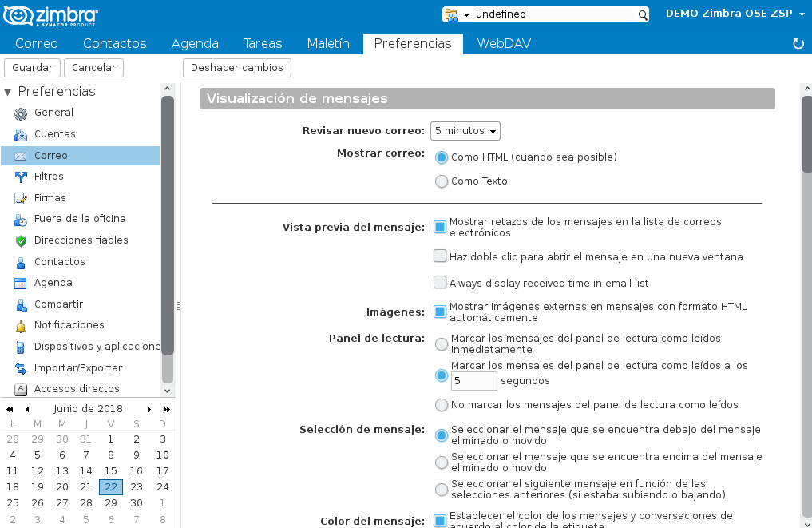Click the refresh icon at top right

[x=798, y=43]
